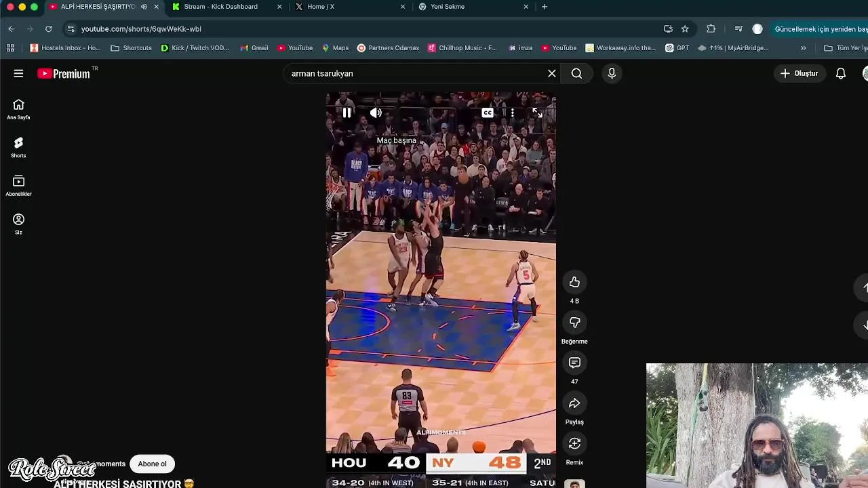
Task: Open the Partners Odamax bookmark
Action: click(x=388, y=48)
